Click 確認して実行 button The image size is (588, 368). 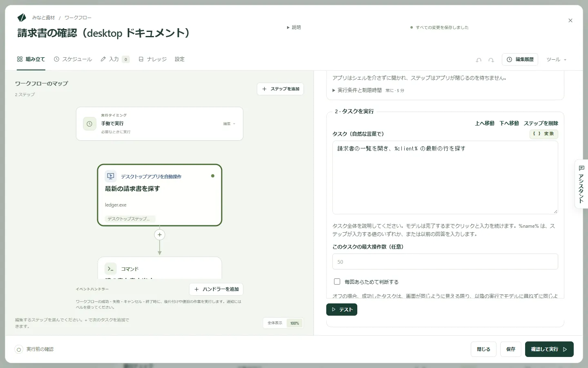549,349
